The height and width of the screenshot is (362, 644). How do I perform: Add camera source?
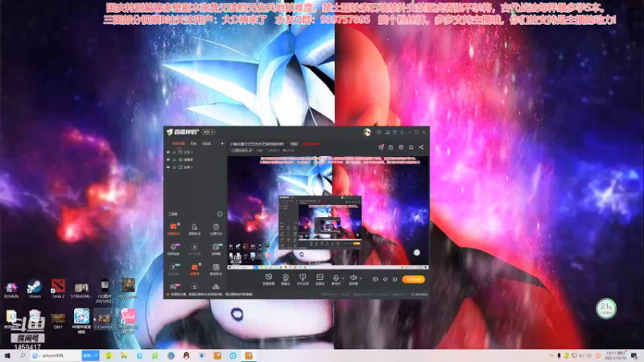(x=286, y=279)
